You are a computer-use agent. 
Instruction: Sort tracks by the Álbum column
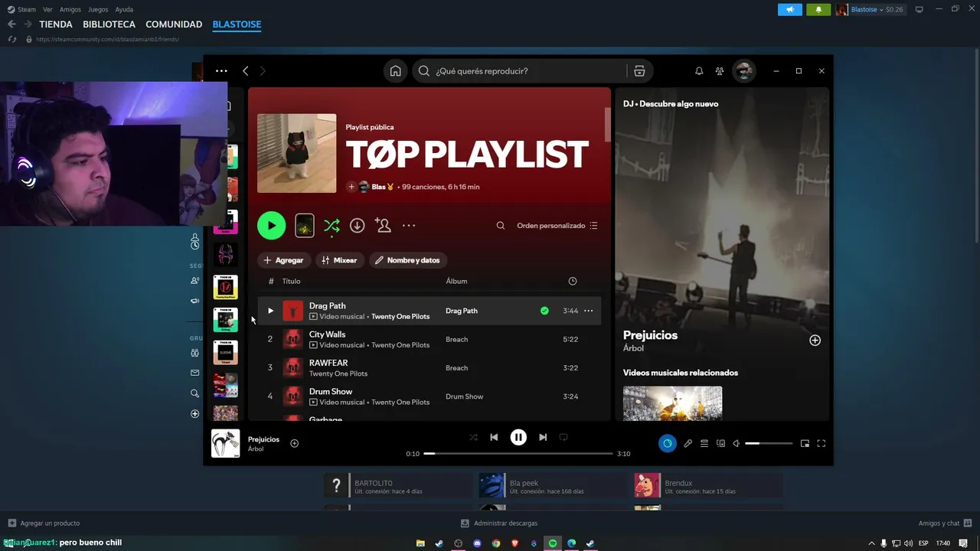pos(456,281)
